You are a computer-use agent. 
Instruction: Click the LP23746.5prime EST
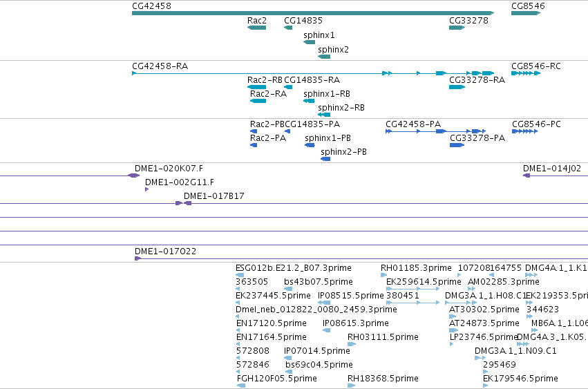click(451, 344)
